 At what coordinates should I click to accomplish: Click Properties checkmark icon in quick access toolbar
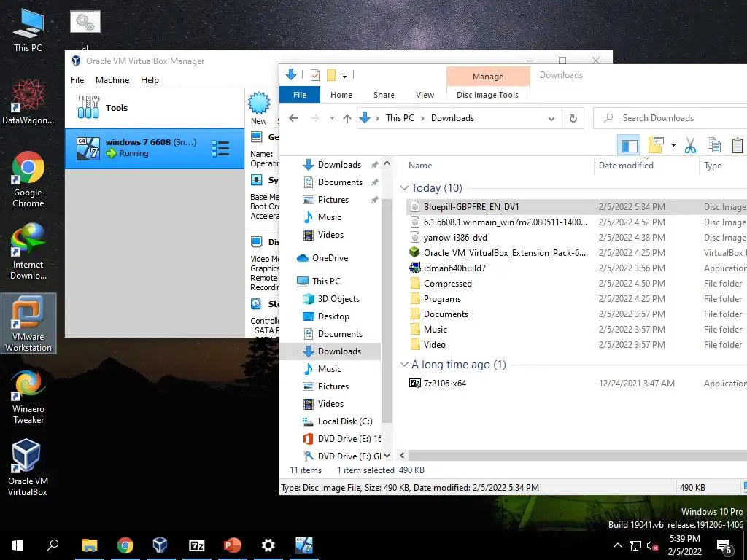(315, 75)
